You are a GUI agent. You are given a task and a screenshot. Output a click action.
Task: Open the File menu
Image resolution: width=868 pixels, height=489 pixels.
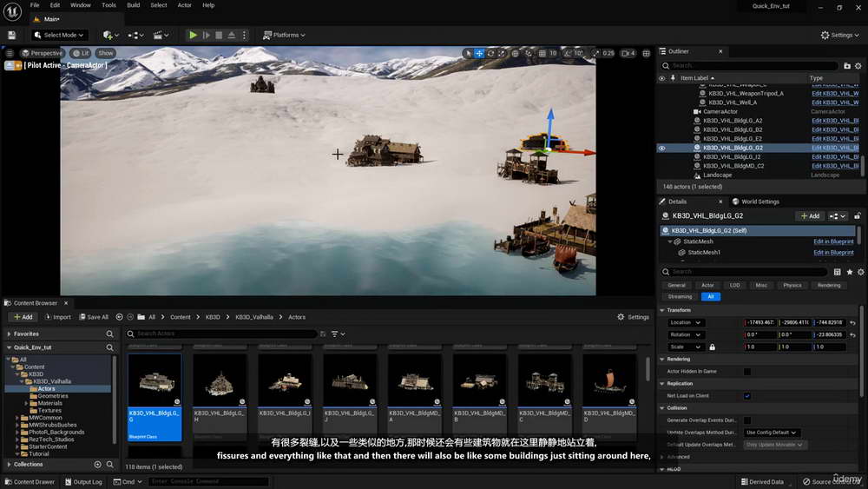coord(35,5)
